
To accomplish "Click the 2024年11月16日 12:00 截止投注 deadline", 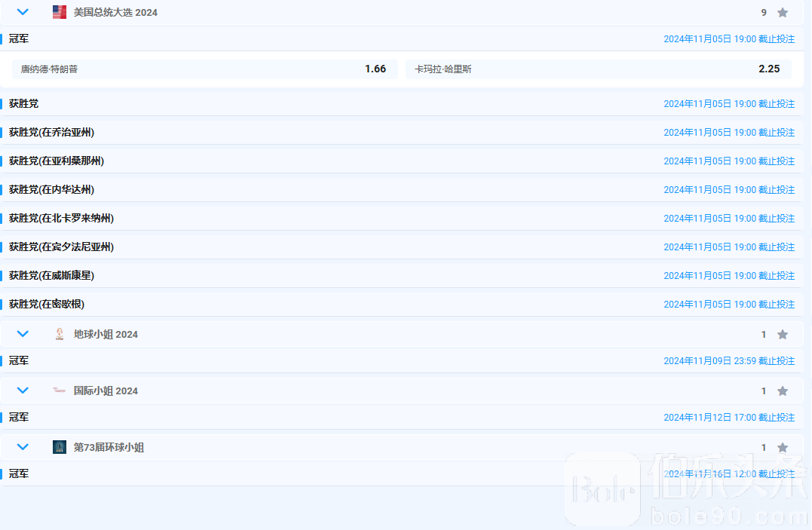I will (x=729, y=473).
